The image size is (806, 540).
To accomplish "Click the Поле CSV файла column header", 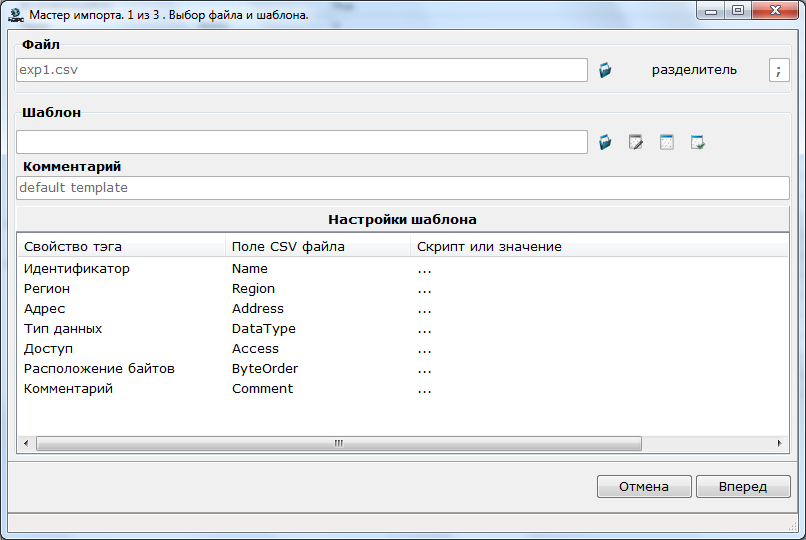I will click(318, 247).
